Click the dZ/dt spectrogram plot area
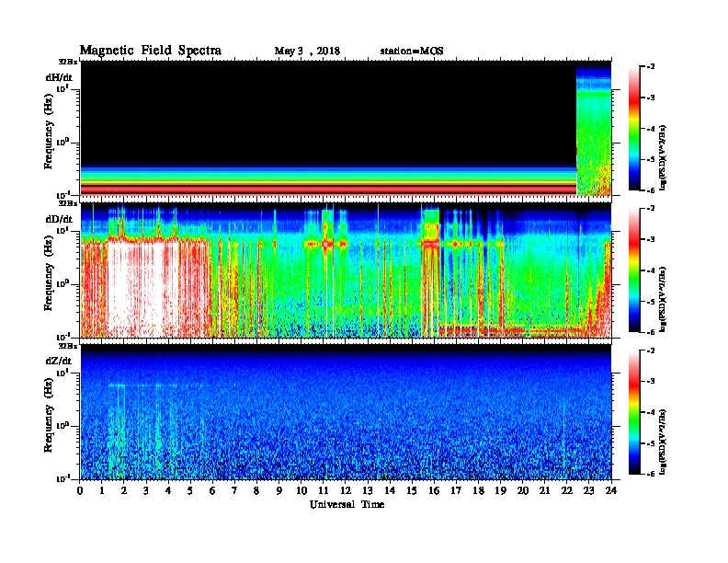Screen dimensions: 728x563 coord(346,412)
